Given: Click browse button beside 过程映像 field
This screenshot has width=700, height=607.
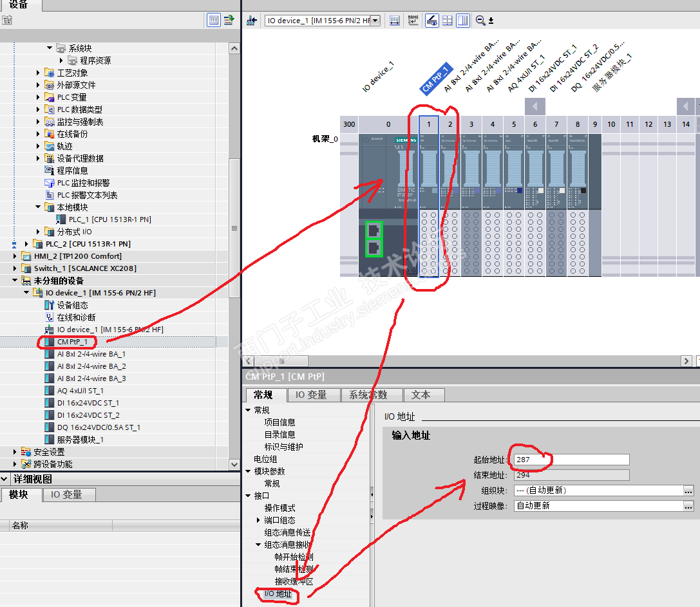Looking at the screenshot, I should (x=688, y=506).
